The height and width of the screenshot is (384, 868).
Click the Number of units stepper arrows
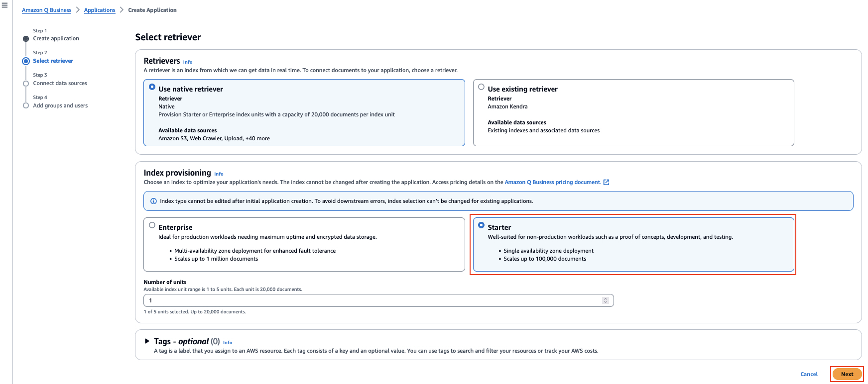[606, 300]
